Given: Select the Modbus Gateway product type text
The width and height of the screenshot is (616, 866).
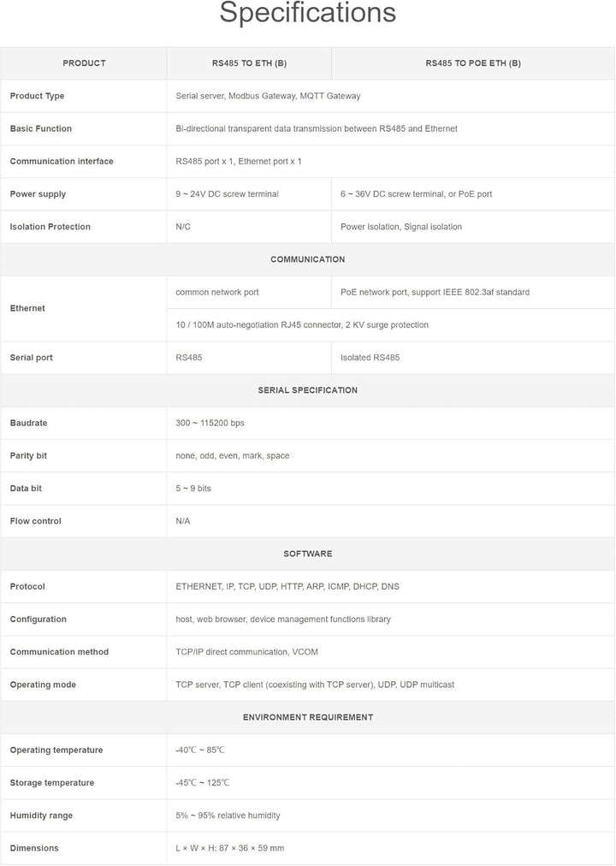Looking at the screenshot, I should pyautogui.click(x=260, y=96).
